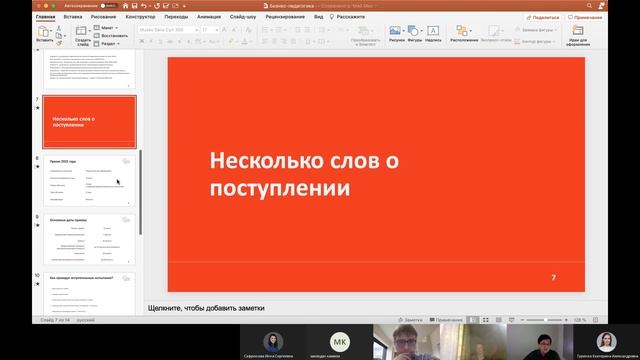Click the slide title Несколько слов о поступлении
This screenshot has width=640, height=360.
304,174
